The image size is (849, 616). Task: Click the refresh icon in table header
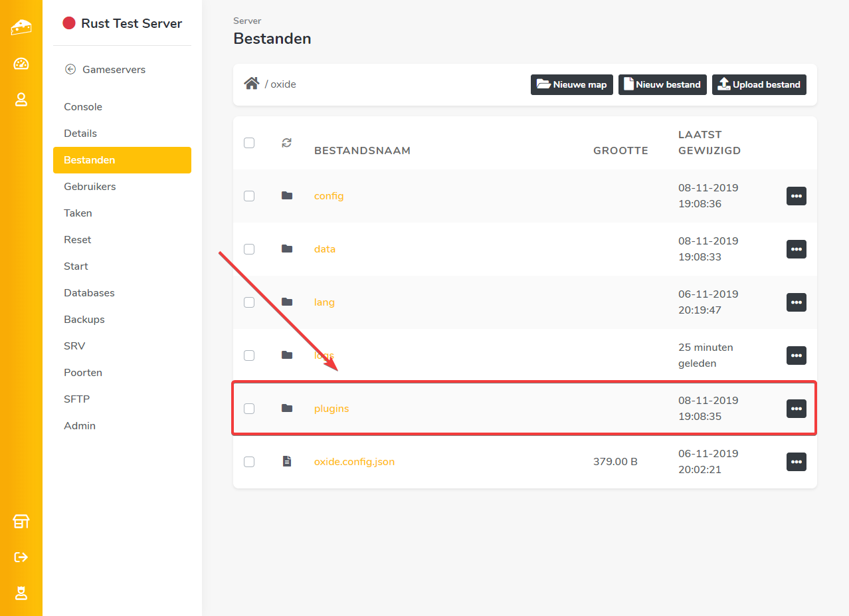click(x=286, y=142)
